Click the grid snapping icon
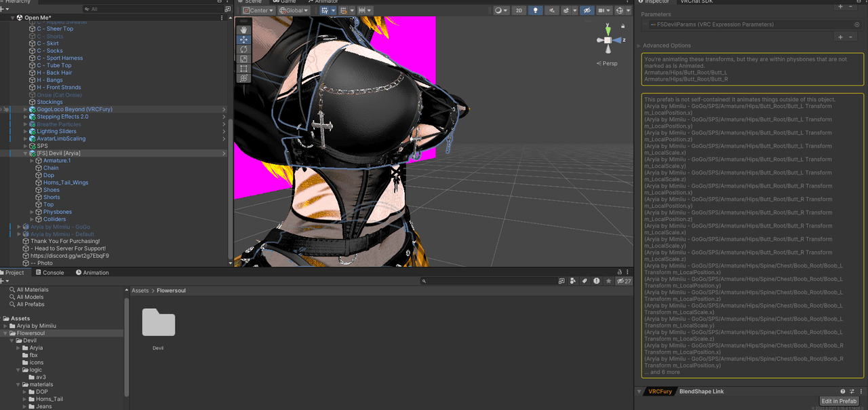This screenshot has width=868, height=410. click(x=344, y=11)
